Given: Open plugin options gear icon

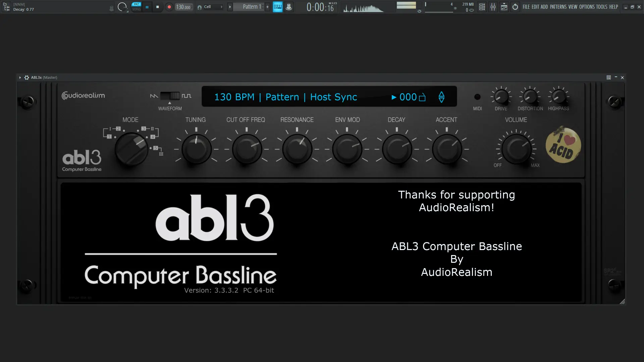Looking at the screenshot, I should [26, 77].
